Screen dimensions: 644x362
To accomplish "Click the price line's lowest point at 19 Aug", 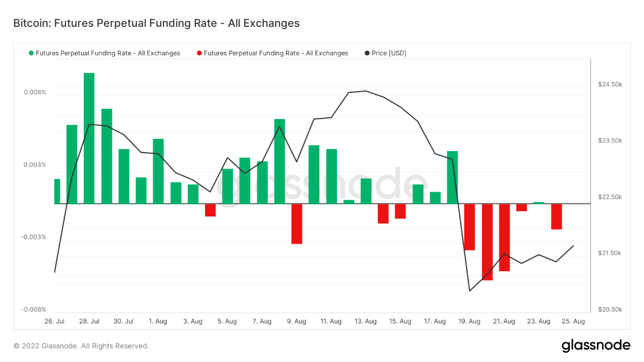I will [x=470, y=291].
